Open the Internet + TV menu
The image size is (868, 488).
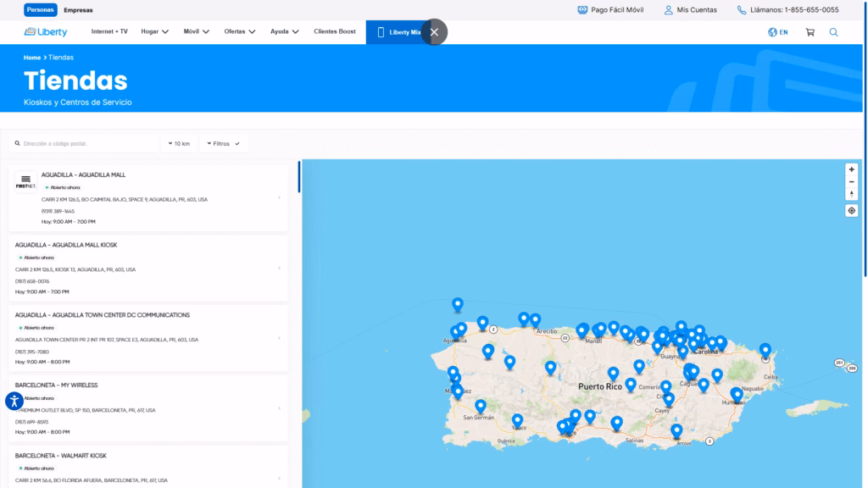(109, 32)
